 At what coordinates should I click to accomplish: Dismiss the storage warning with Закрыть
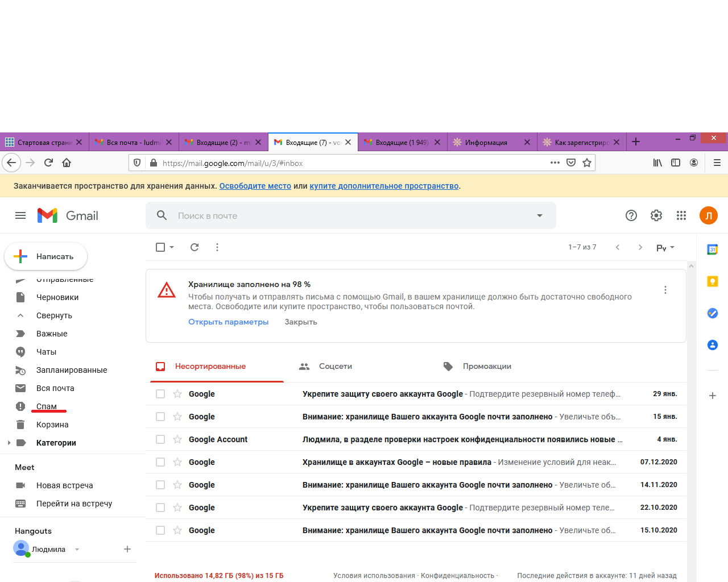point(301,322)
